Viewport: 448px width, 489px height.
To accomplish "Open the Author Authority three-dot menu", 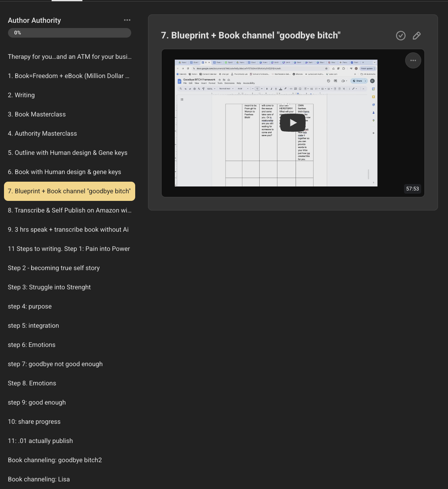I will 127,20.
